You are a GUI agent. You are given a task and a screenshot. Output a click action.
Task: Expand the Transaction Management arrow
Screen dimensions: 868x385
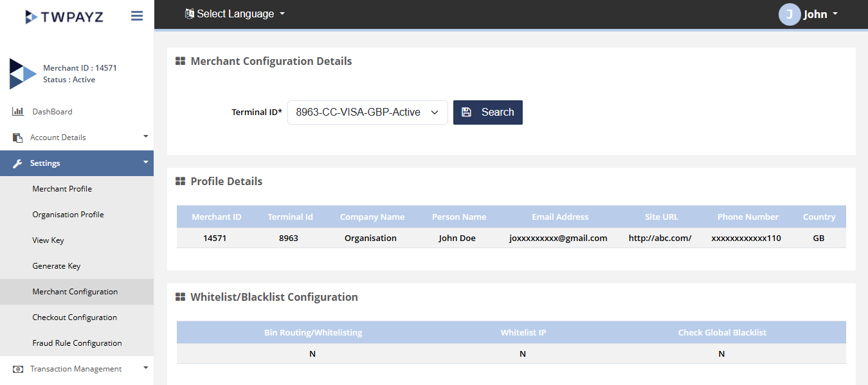click(145, 368)
